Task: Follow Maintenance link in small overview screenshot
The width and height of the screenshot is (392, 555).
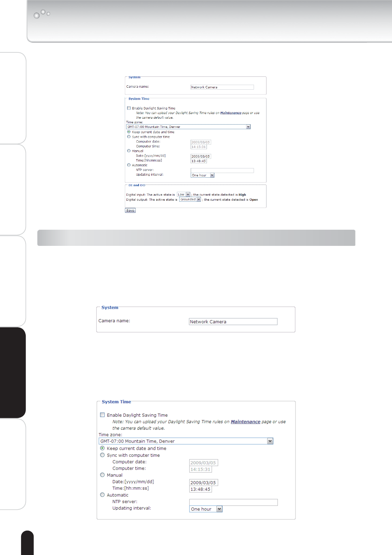Action: click(x=231, y=113)
